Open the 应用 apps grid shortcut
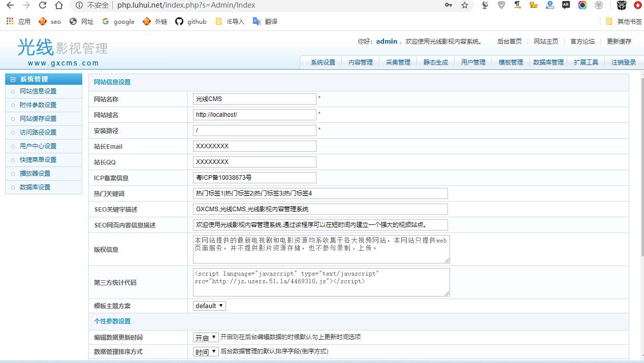 (x=18, y=21)
